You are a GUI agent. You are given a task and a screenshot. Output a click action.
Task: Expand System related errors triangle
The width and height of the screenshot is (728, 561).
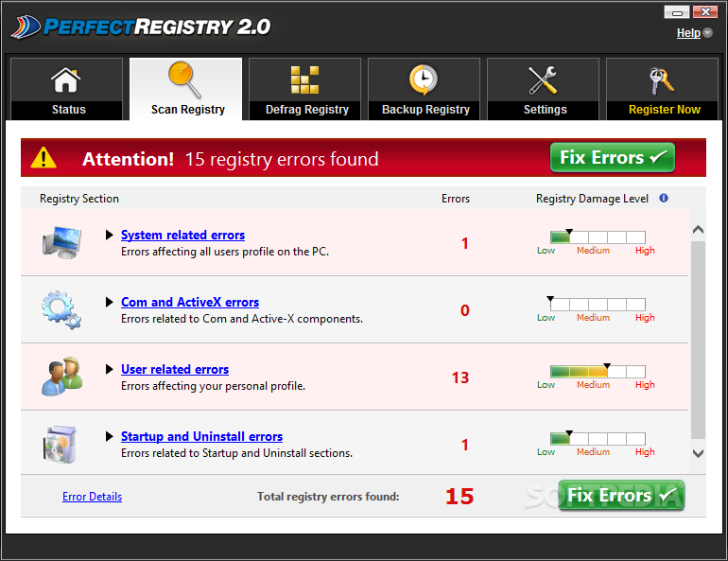pos(109,235)
